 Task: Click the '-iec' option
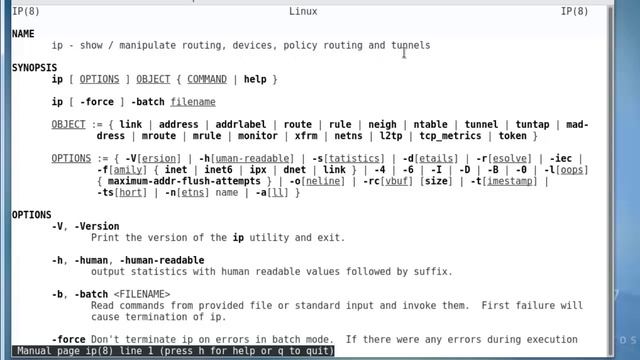click(x=561, y=158)
